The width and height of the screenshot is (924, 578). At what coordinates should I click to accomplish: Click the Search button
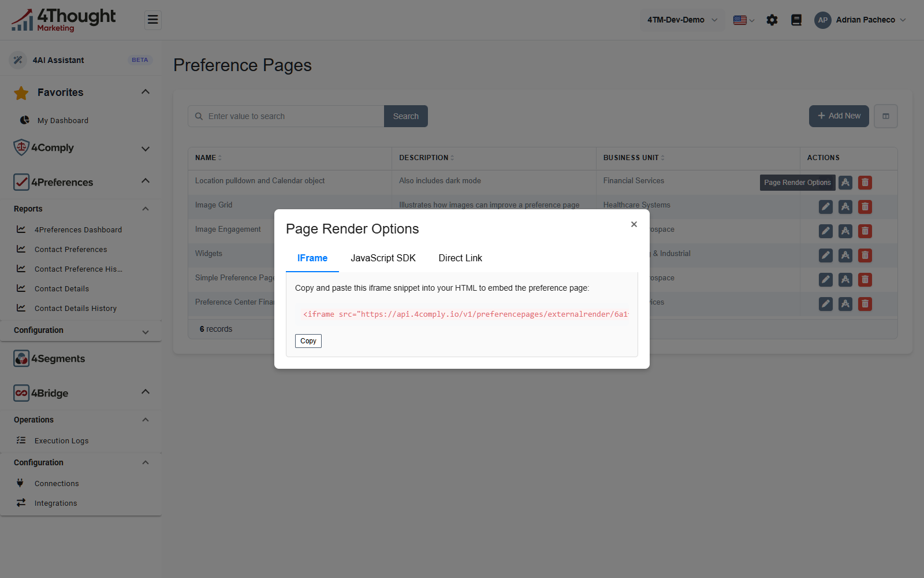pos(406,116)
